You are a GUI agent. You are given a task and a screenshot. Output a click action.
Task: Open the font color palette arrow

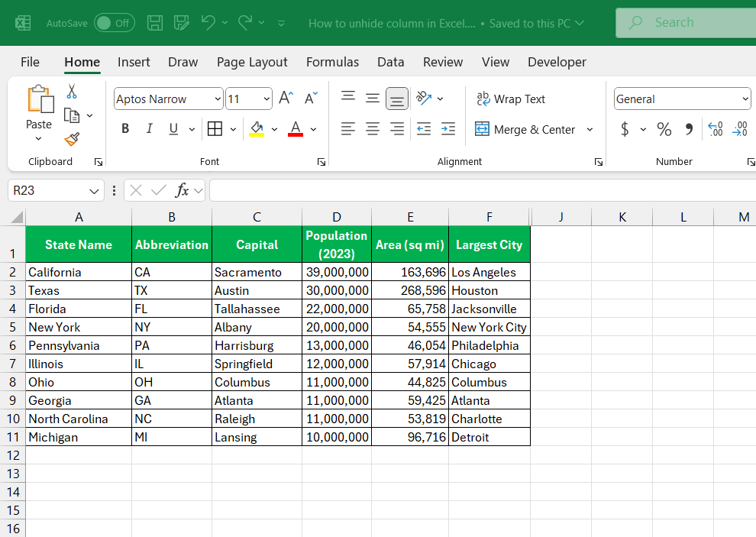click(x=313, y=129)
